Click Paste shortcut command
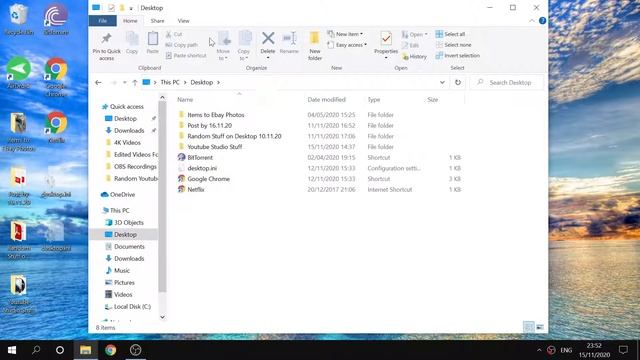The image size is (640, 360). pyautogui.click(x=186, y=56)
